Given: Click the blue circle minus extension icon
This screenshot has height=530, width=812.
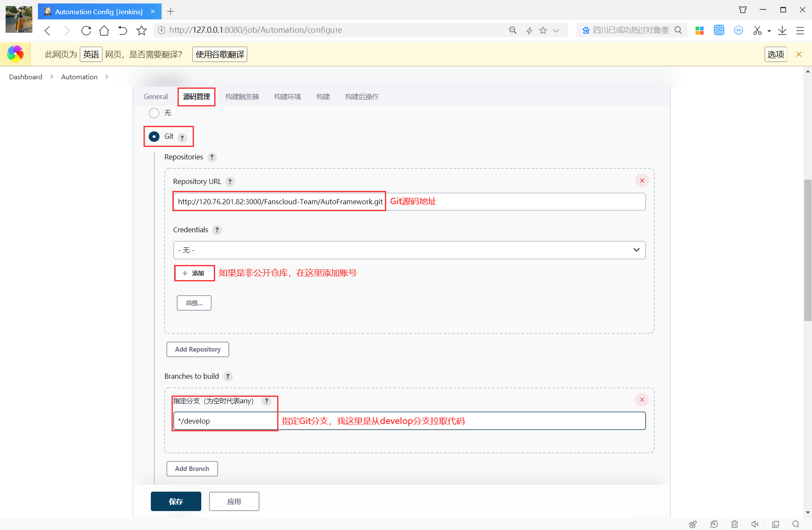Looking at the screenshot, I should 738,30.
